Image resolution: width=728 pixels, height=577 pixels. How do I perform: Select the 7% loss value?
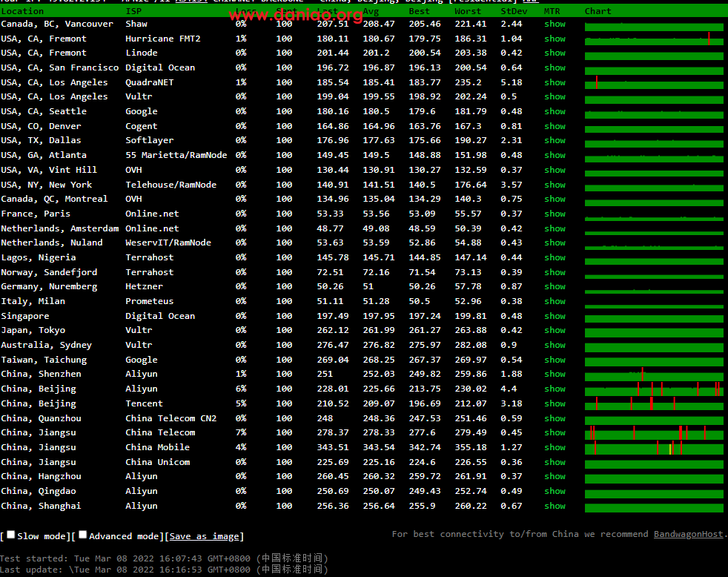pos(241,432)
